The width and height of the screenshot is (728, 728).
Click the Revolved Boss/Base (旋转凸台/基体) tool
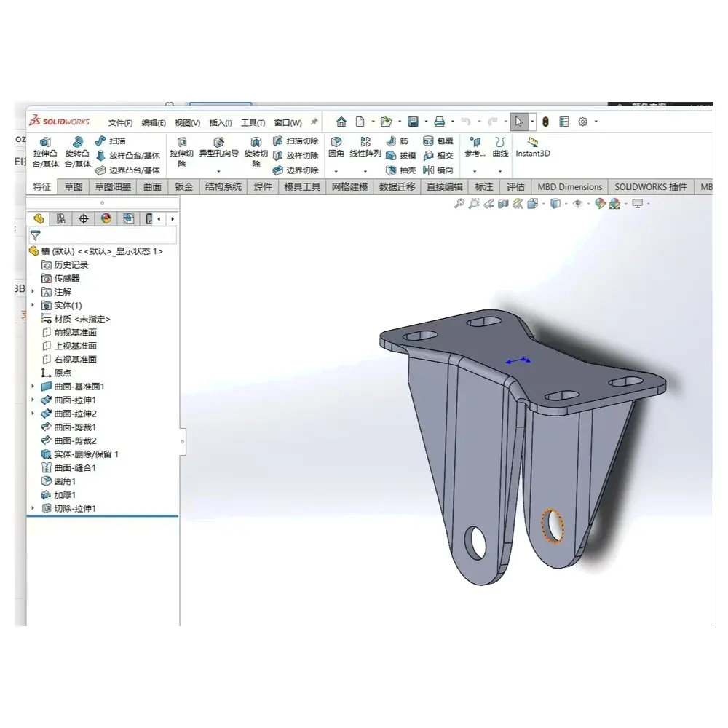point(78,152)
